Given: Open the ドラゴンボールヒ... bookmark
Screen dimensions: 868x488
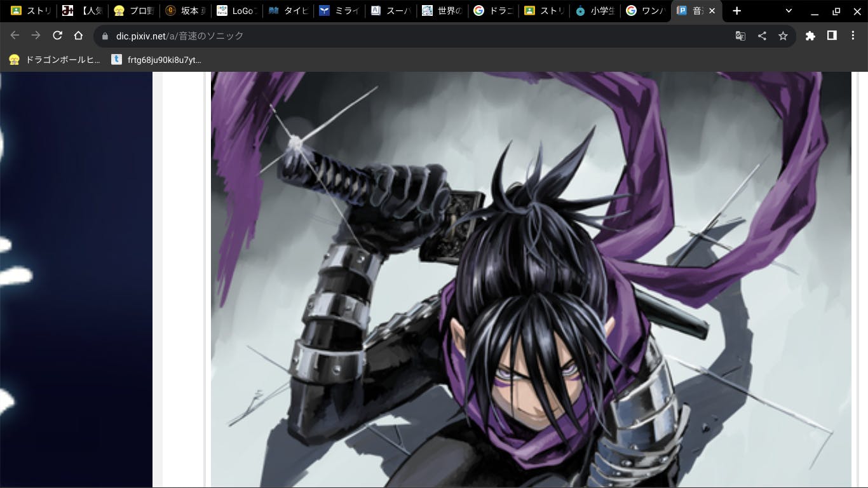Looking at the screenshot, I should [55, 60].
